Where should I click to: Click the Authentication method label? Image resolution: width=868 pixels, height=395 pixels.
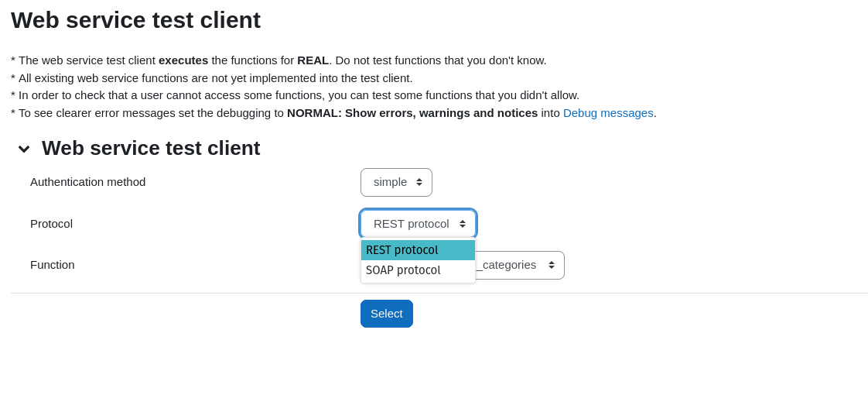coord(87,182)
